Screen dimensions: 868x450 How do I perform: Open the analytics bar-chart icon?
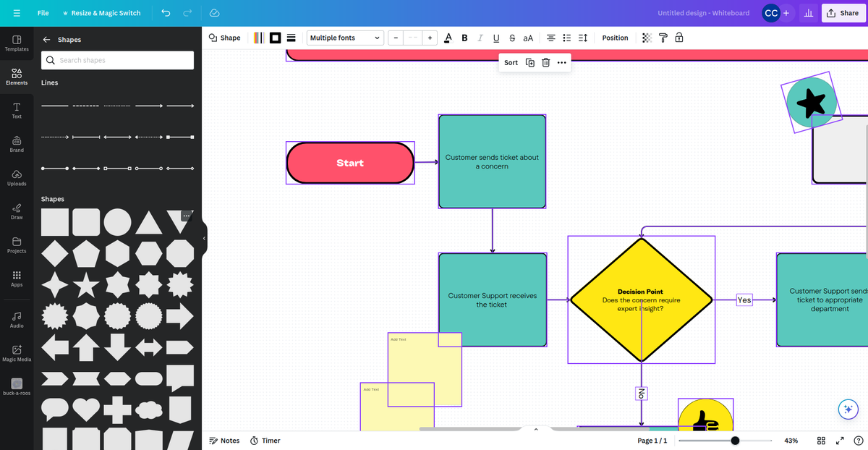809,13
